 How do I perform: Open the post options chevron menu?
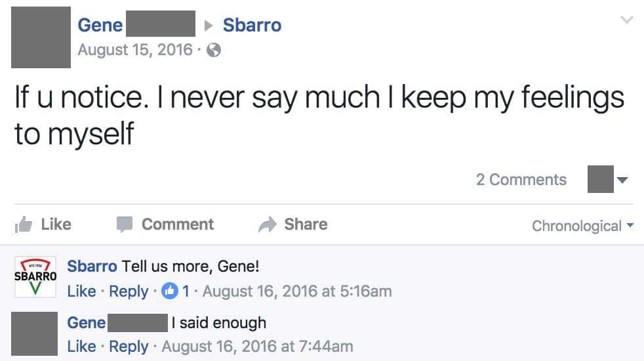click(x=627, y=21)
